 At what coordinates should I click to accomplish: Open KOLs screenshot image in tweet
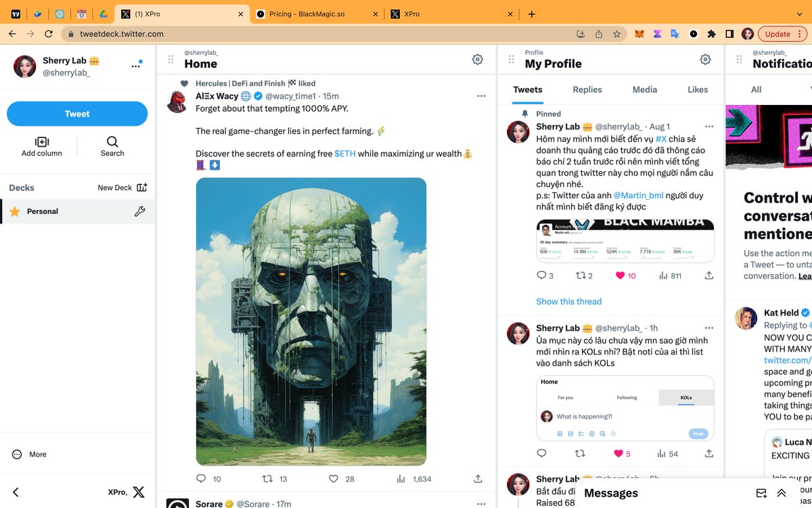tap(625, 408)
